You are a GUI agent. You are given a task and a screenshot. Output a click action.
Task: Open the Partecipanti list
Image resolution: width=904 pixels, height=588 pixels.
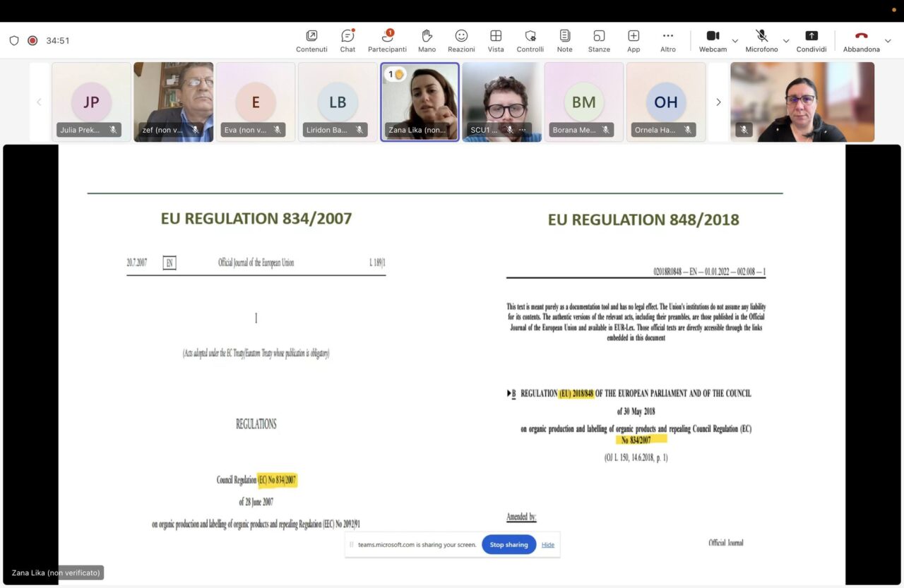(x=387, y=40)
